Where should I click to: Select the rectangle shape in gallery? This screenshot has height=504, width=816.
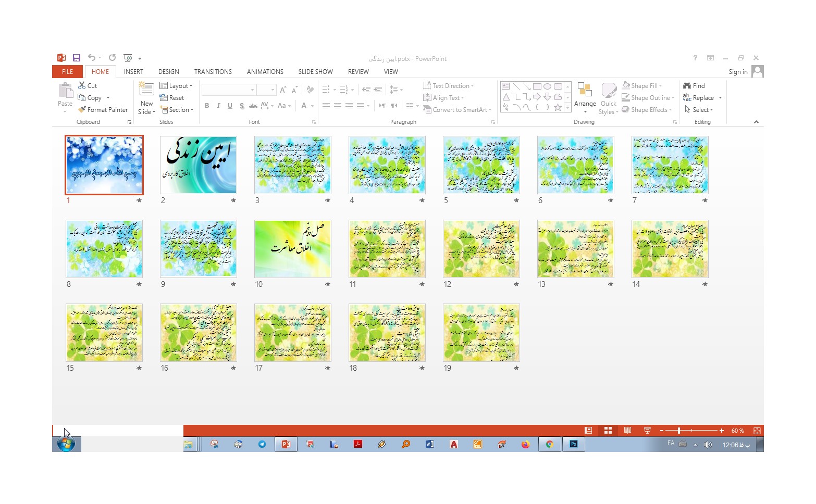[x=537, y=86]
